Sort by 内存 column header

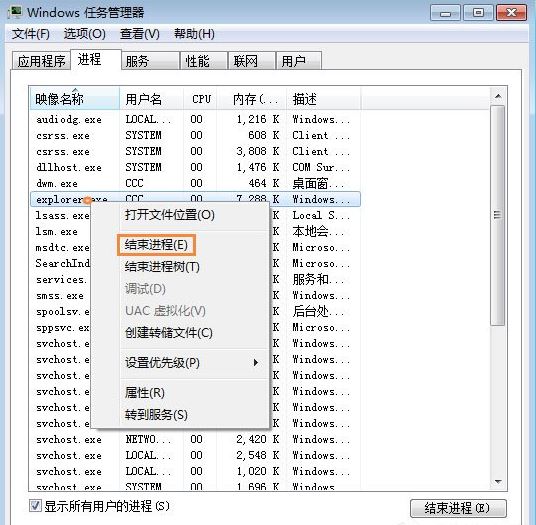click(252, 99)
